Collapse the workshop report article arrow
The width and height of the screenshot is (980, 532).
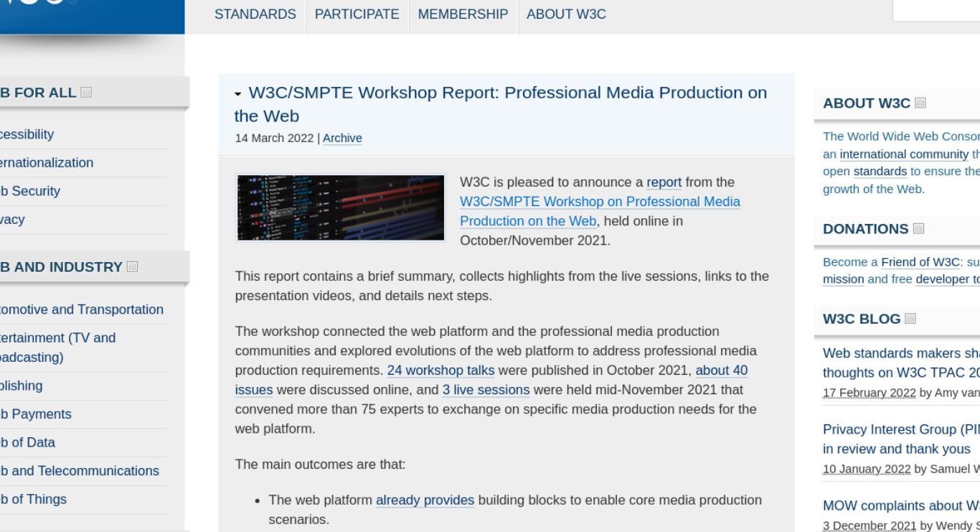click(238, 94)
